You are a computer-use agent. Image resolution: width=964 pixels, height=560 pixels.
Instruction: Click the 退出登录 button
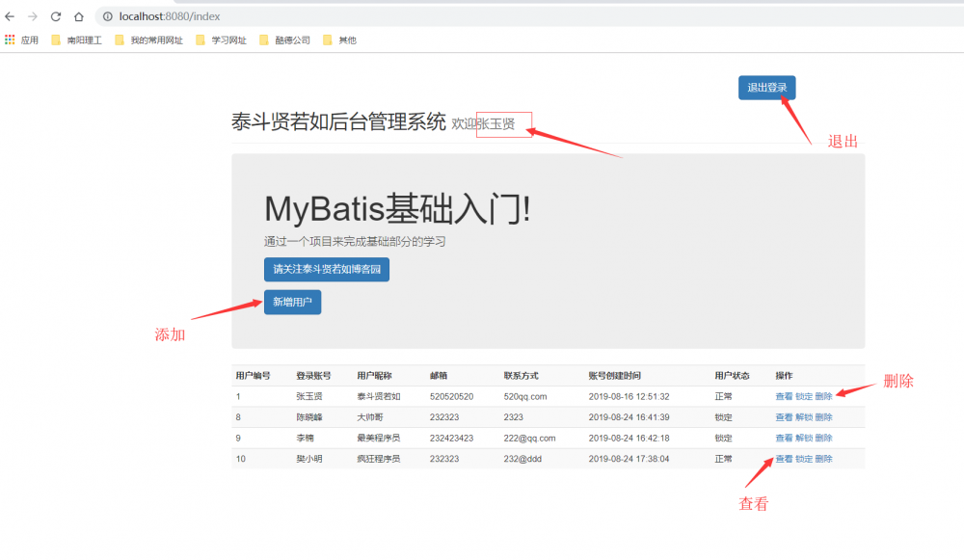[766, 88]
